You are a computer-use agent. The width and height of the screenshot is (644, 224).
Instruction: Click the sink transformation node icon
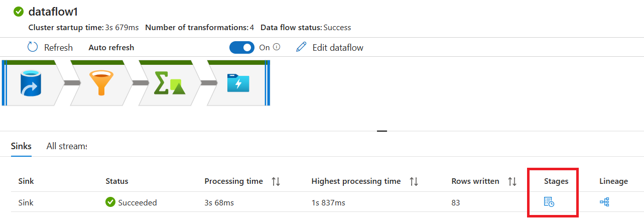(x=238, y=83)
